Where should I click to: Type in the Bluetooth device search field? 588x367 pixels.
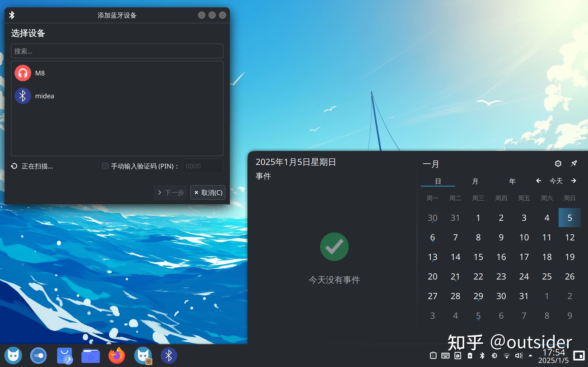(117, 51)
